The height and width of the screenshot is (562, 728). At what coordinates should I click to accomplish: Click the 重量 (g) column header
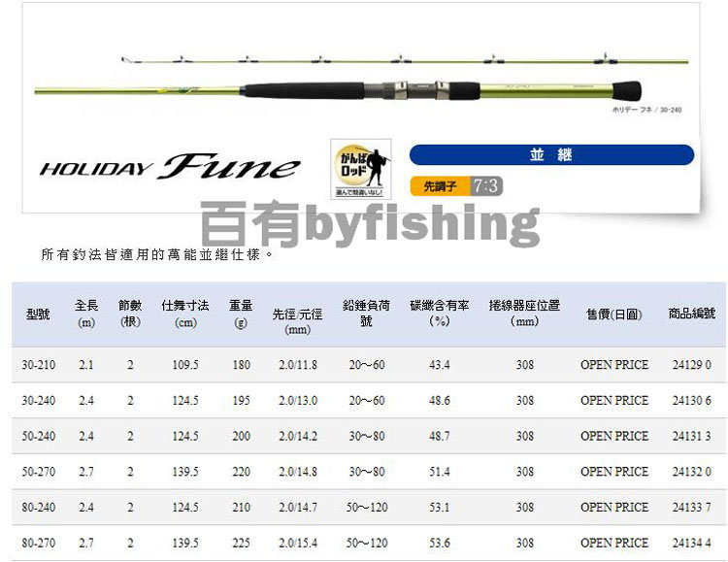[241, 314]
